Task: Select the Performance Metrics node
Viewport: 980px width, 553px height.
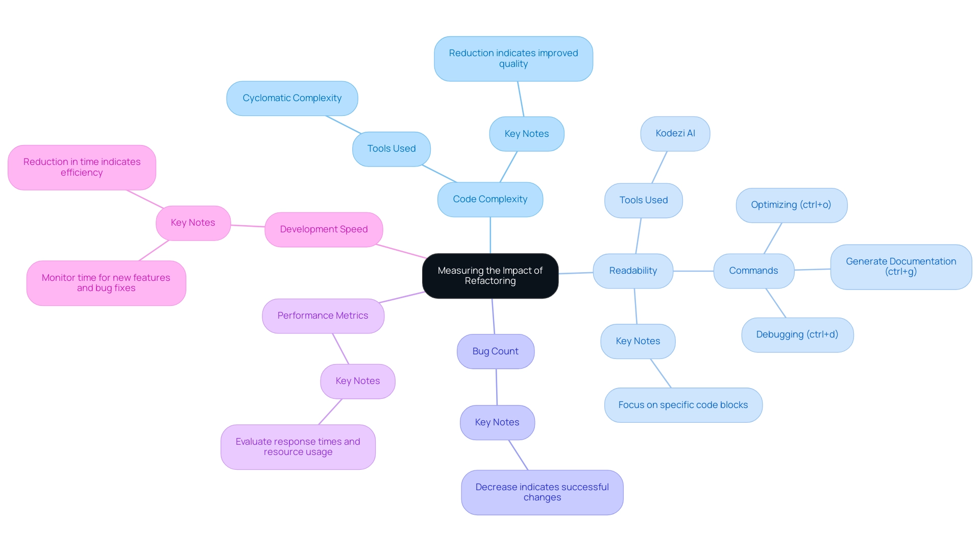Action: click(x=324, y=314)
